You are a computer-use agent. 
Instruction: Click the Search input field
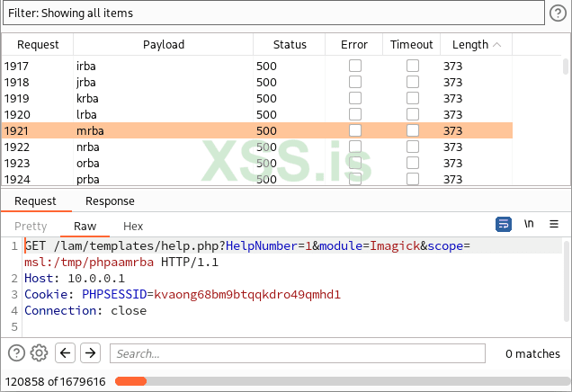[x=298, y=353]
